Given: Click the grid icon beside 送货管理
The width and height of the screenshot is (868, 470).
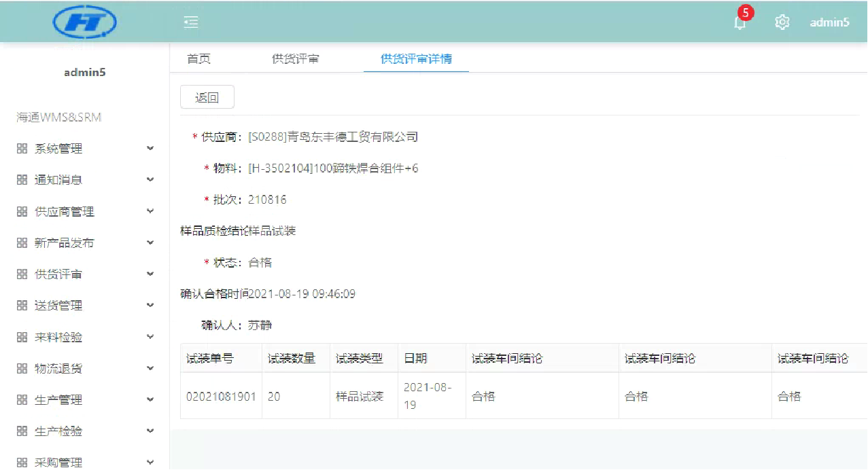Looking at the screenshot, I should 22,306.
